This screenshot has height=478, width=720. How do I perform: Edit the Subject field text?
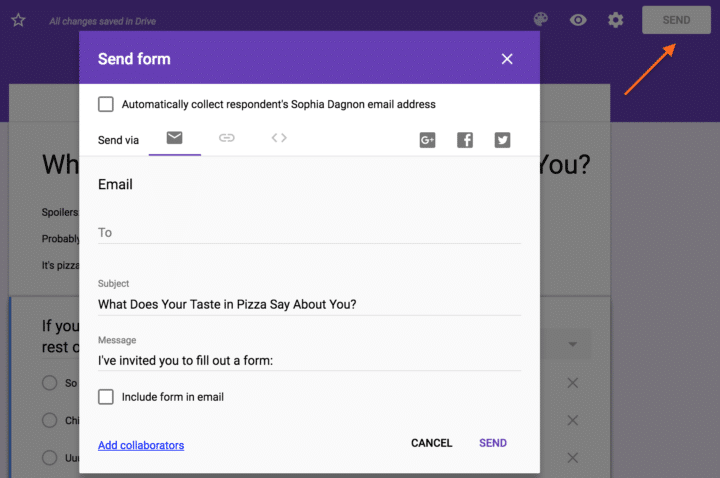[x=309, y=304]
